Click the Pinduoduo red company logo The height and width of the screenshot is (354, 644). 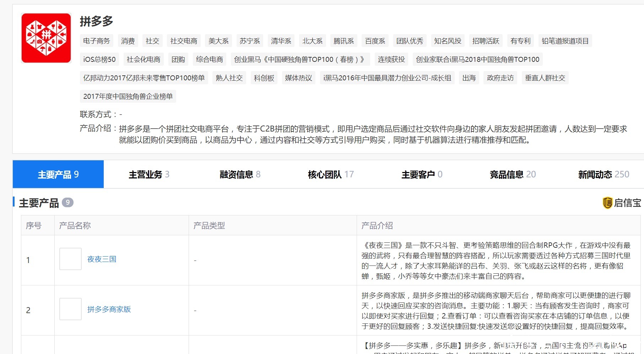(46, 38)
